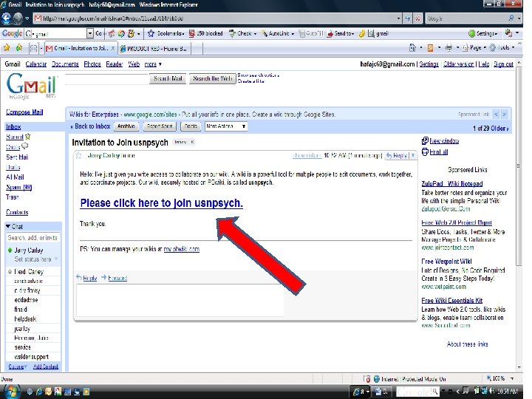Image resolution: width=532 pixels, height=399 pixels.
Task: Click the browser forward arrow button
Action: tap(18, 18)
